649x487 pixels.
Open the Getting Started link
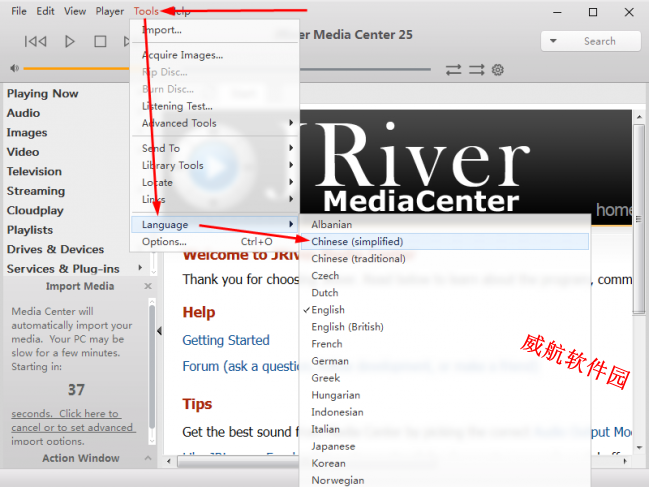point(225,340)
